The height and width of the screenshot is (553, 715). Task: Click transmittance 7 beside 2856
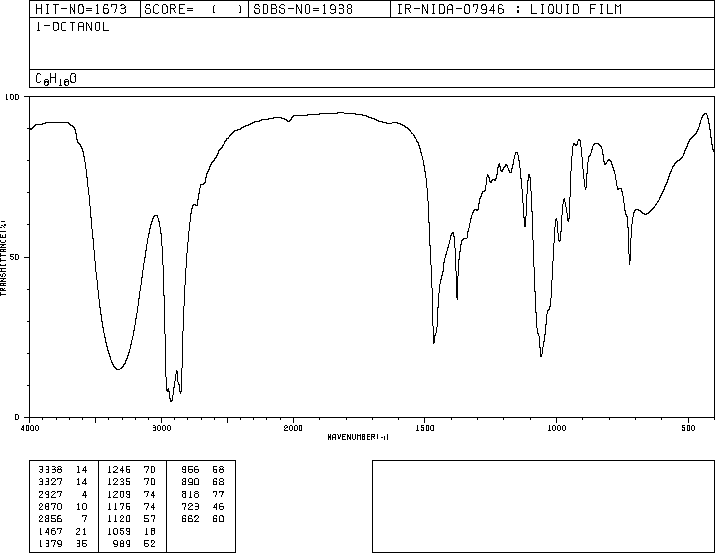point(84,519)
